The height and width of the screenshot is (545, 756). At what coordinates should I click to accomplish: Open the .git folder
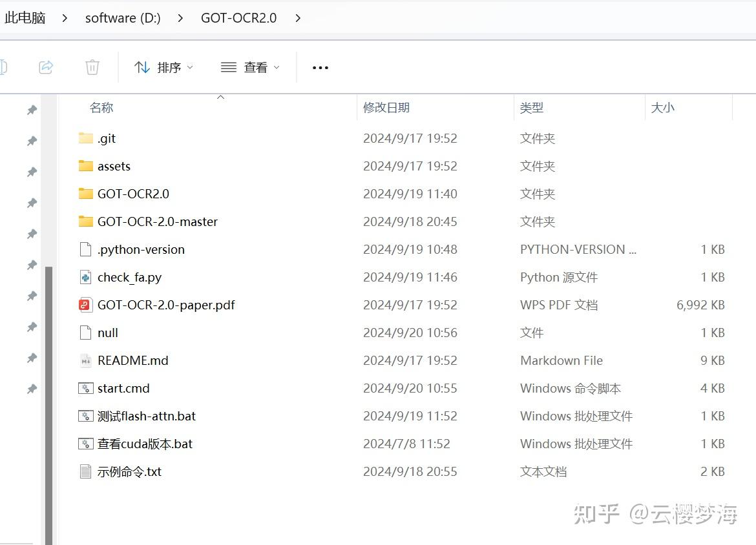click(107, 138)
